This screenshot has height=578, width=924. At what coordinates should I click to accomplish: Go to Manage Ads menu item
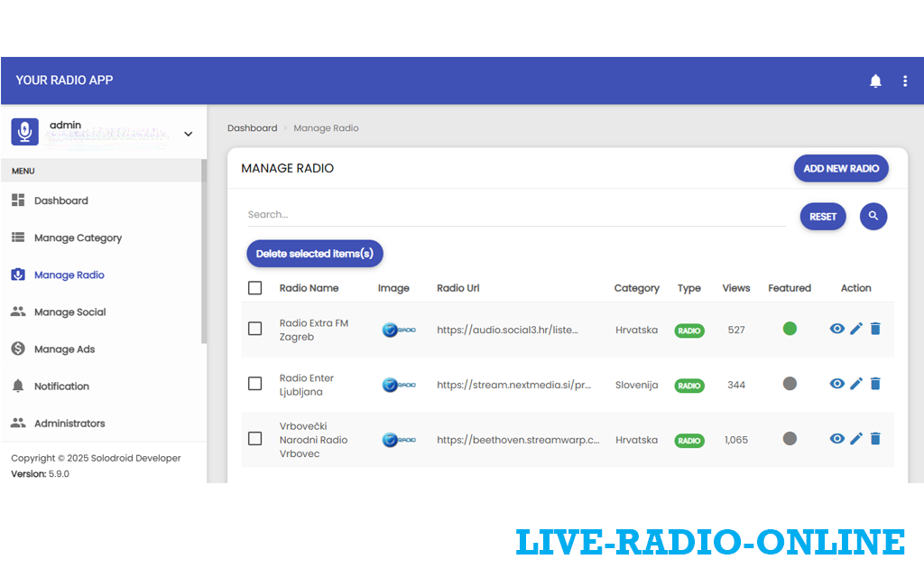(64, 350)
